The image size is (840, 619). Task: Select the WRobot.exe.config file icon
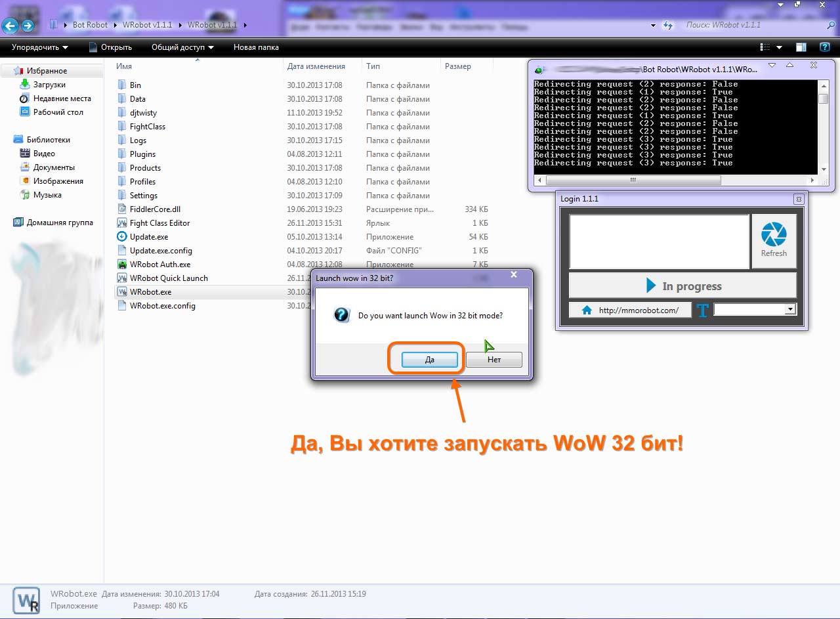point(121,305)
